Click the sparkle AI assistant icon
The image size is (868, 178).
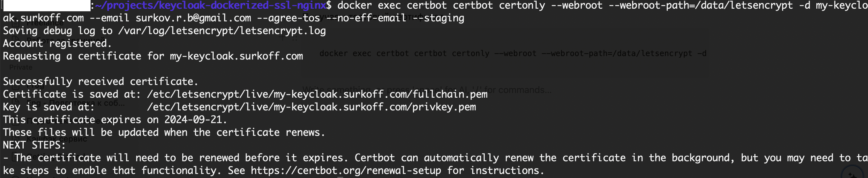coord(852,174)
